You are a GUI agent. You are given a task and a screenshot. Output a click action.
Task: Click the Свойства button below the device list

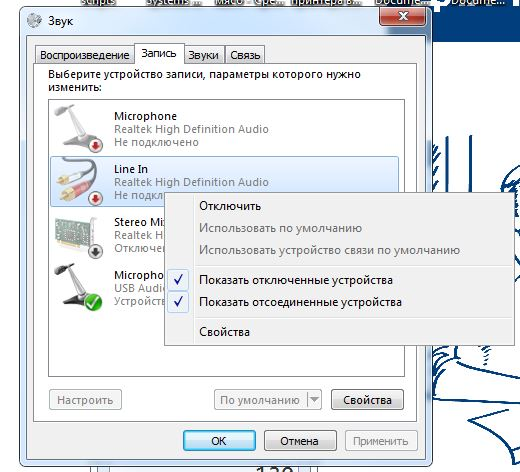(x=367, y=400)
